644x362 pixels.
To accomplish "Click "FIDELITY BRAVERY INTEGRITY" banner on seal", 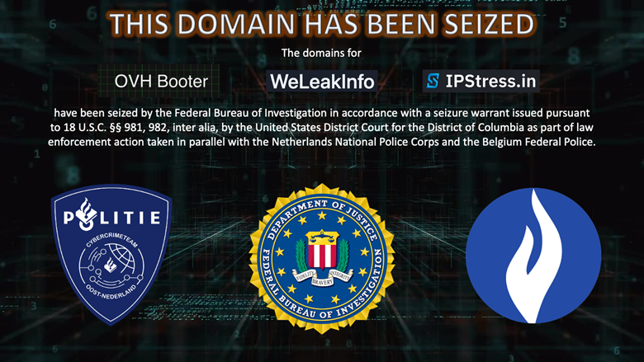I will point(322,278).
